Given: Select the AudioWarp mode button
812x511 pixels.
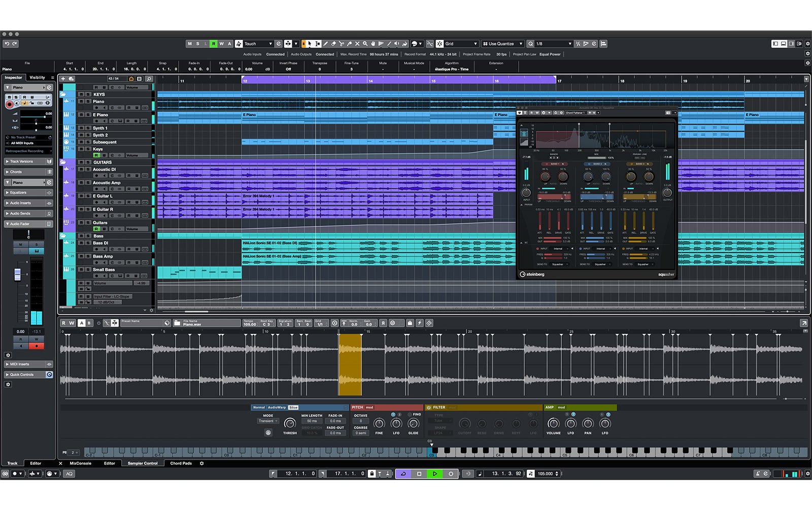Looking at the screenshot, I should coord(277,407).
